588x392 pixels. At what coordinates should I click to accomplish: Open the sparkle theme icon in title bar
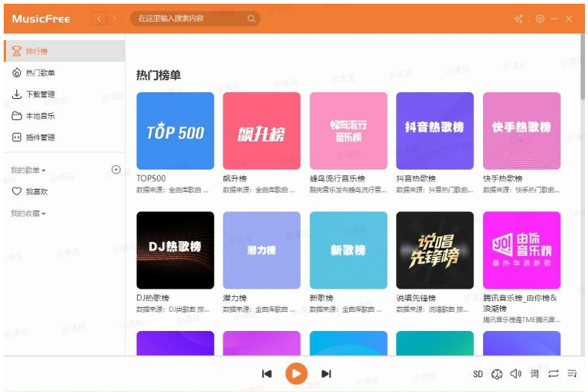[x=519, y=19]
